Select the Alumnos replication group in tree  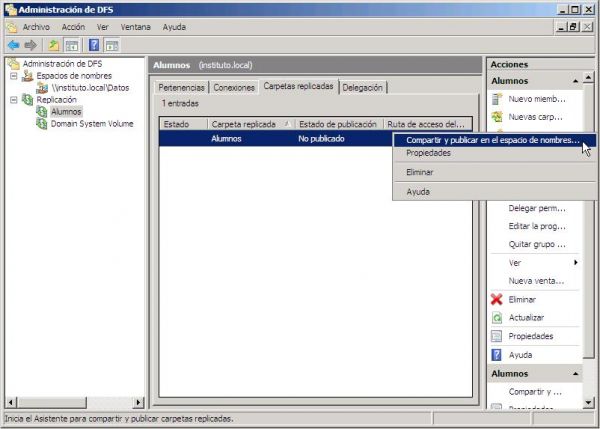[x=66, y=112]
